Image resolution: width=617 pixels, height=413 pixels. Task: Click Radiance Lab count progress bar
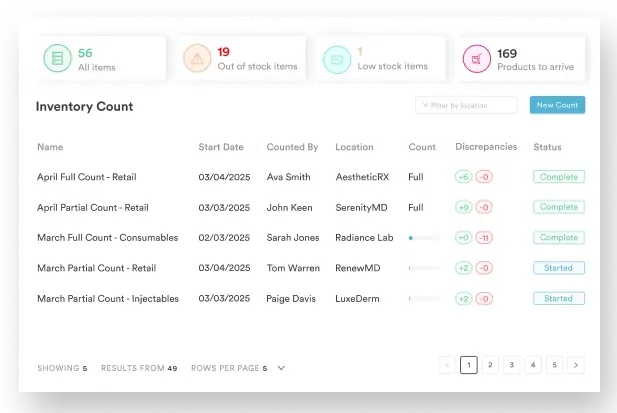pyautogui.click(x=424, y=238)
